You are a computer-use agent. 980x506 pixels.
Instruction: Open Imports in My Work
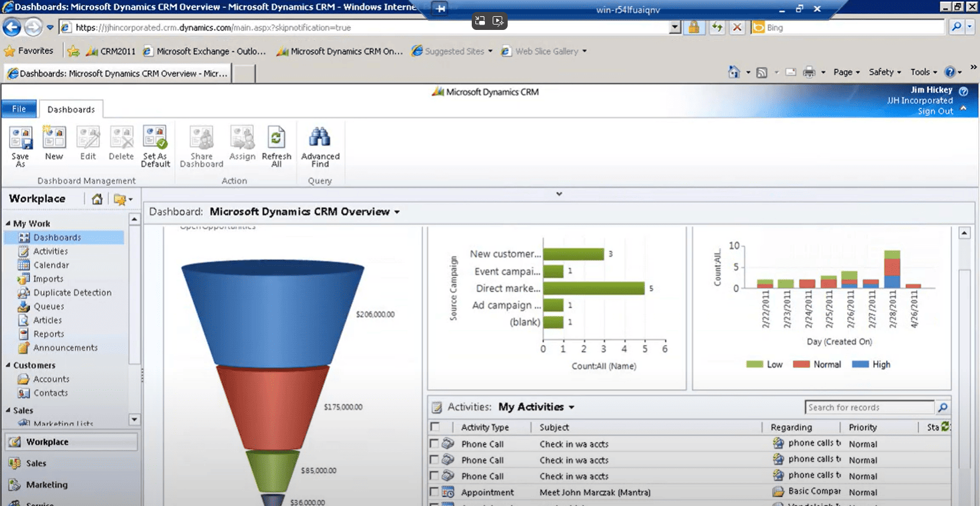pos(48,279)
